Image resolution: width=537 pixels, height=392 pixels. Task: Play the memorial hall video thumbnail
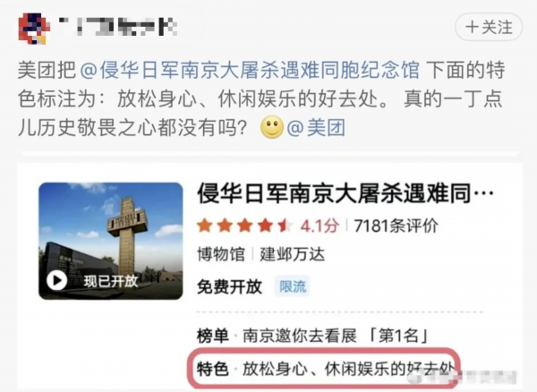[56, 281]
